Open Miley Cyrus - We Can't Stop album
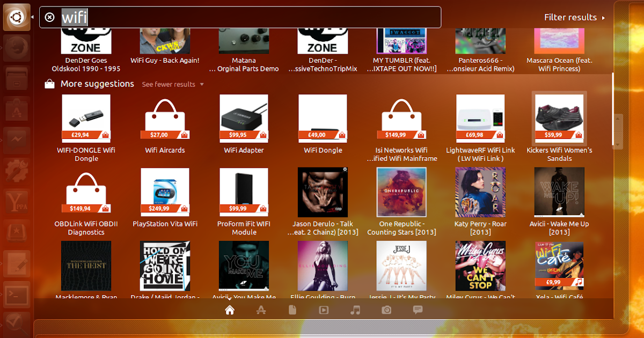Image resolution: width=644 pixels, height=338 pixels. coord(480,270)
